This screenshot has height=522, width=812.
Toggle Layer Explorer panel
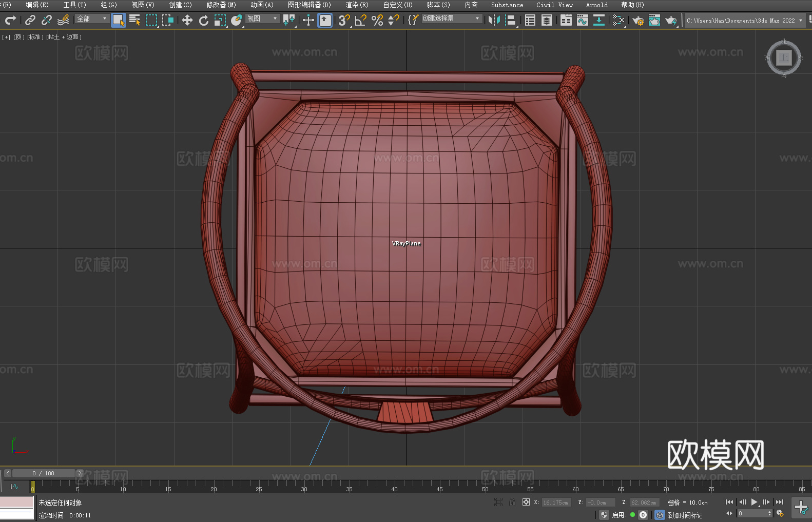(547, 20)
